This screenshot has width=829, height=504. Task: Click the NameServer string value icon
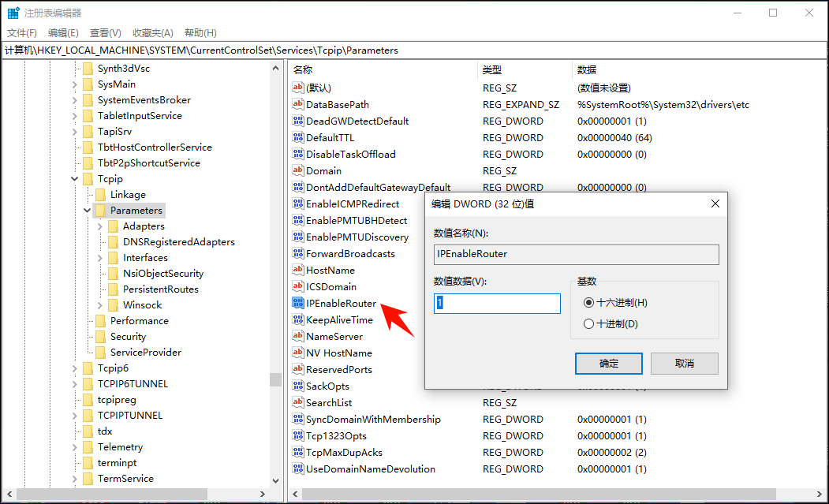(x=298, y=336)
